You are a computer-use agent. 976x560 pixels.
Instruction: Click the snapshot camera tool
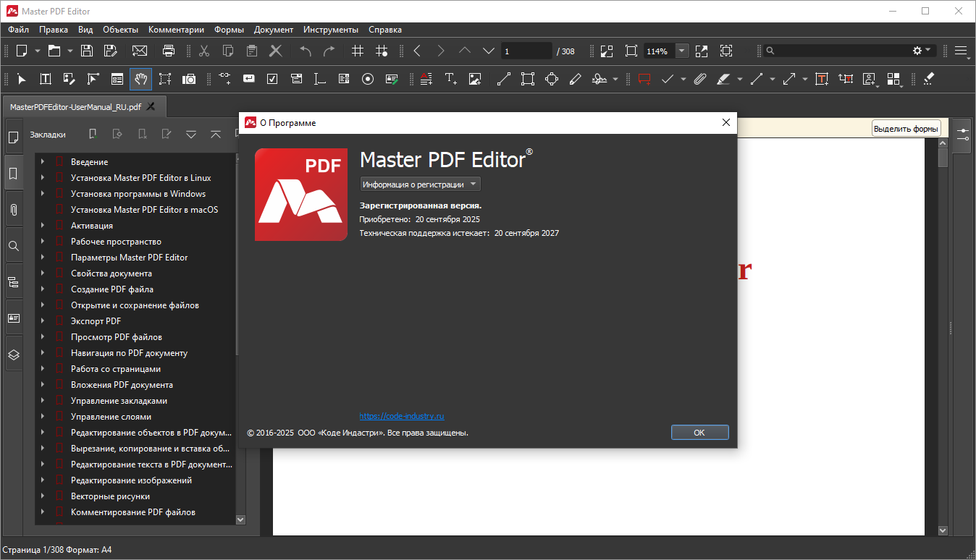(189, 79)
